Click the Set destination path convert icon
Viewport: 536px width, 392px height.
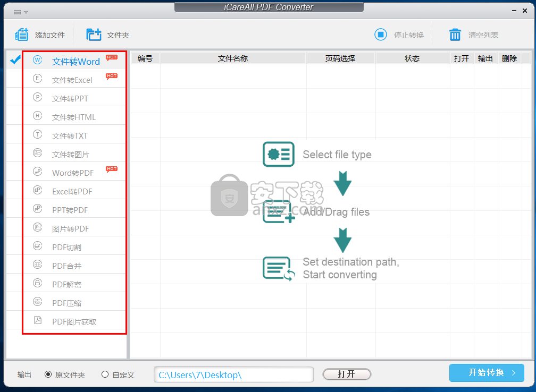[279, 269]
